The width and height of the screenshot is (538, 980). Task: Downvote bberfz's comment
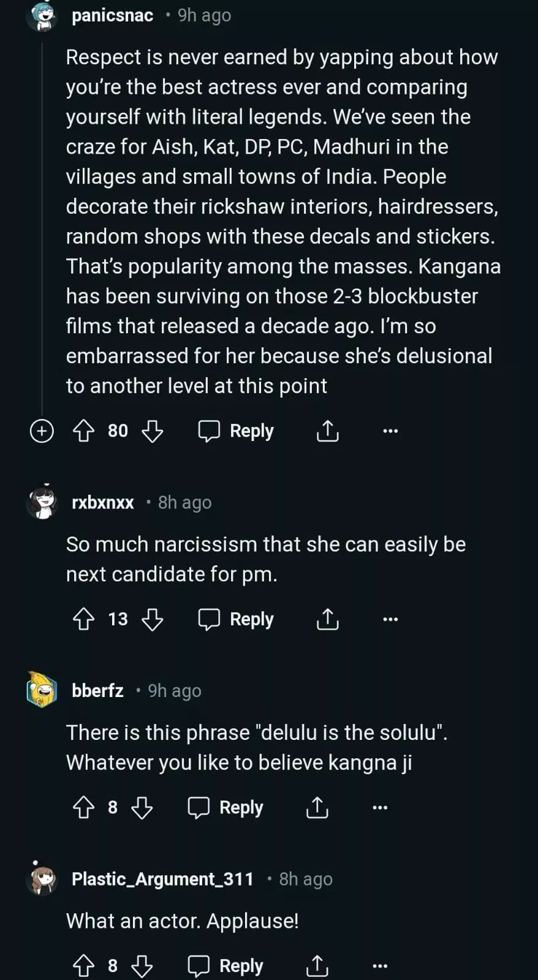coord(142,807)
